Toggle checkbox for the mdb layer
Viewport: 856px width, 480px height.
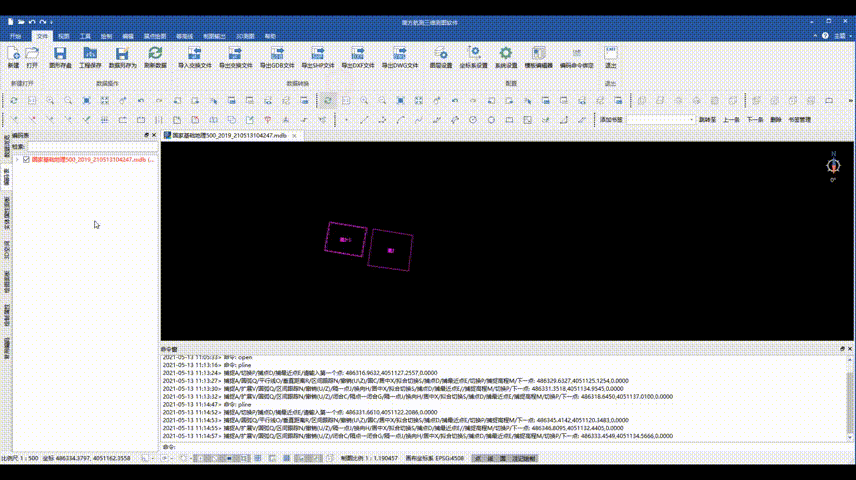26,159
